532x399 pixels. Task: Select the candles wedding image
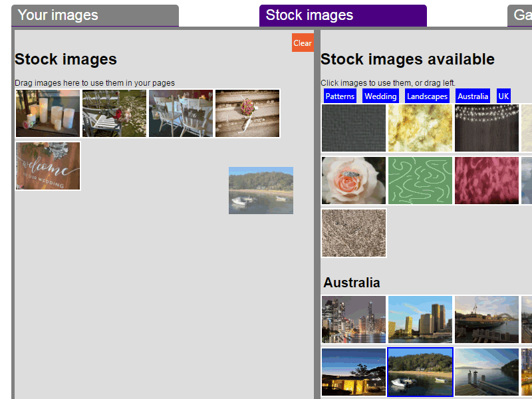pos(48,113)
